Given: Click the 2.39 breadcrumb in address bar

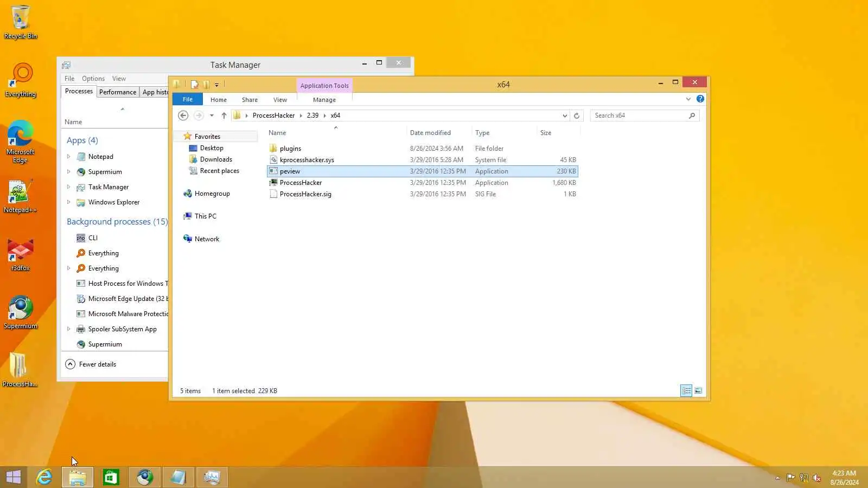Looking at the screenshot, I should coord(313,115).
